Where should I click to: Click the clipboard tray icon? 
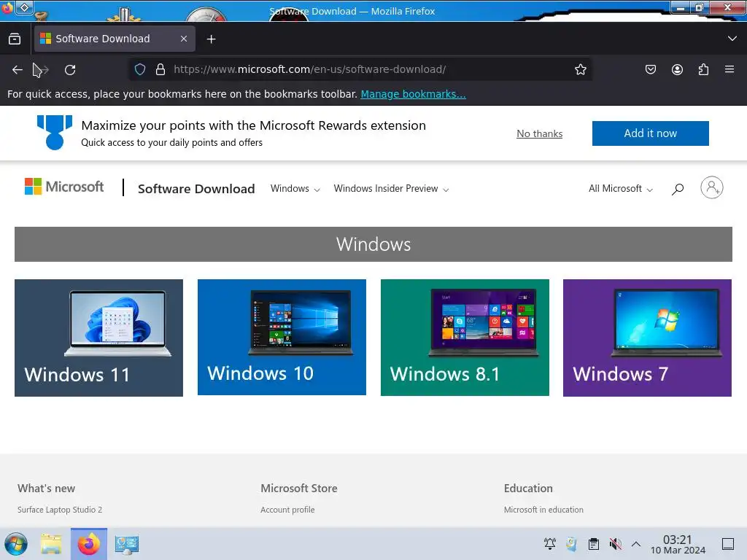(x=594, y=543)
